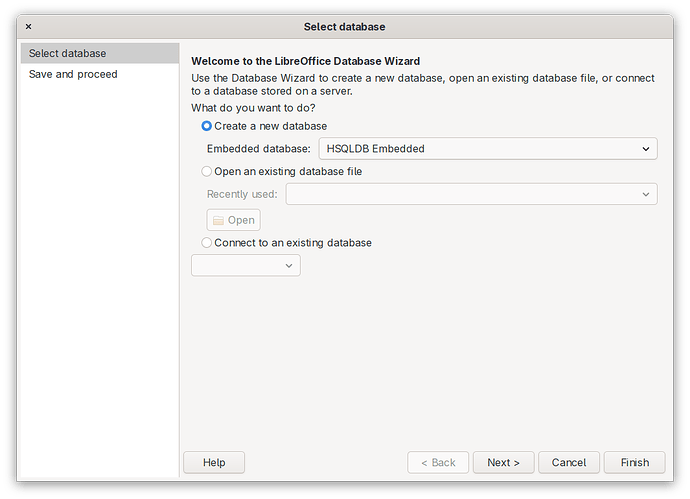Go to the next wizard step
Viewport: 690px width, 499px height.
[503, 462]
